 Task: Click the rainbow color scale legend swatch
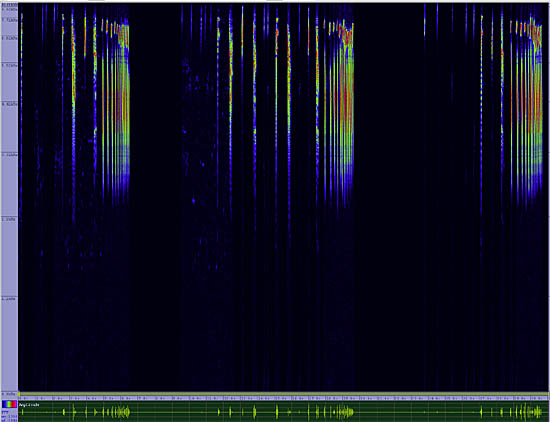click(x=9, y=404)
